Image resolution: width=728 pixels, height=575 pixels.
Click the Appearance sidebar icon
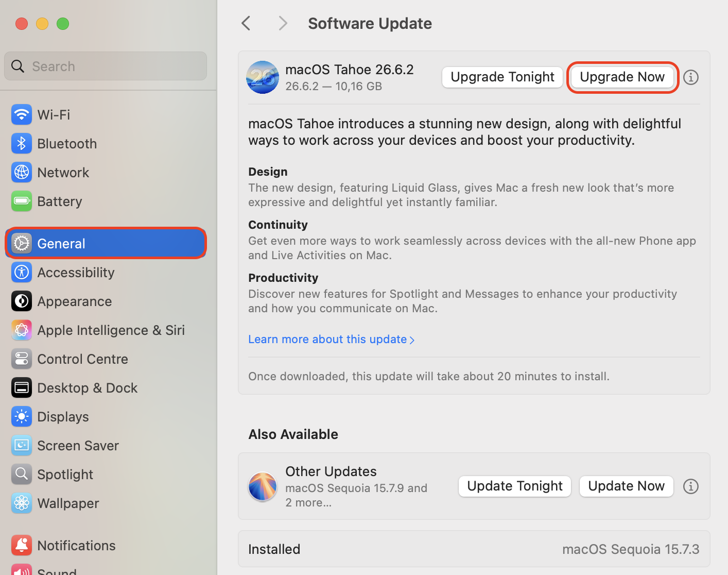tap(22, 301)
